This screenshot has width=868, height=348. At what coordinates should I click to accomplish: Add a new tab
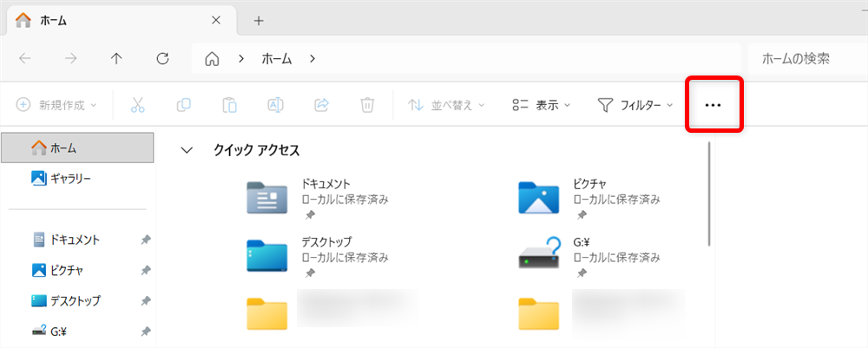point(259,21)
